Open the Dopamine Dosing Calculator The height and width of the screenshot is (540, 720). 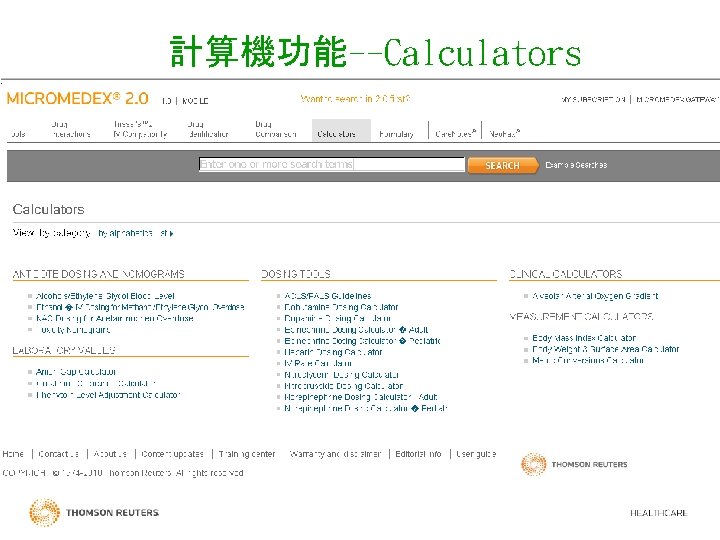[x=338, y=318]
